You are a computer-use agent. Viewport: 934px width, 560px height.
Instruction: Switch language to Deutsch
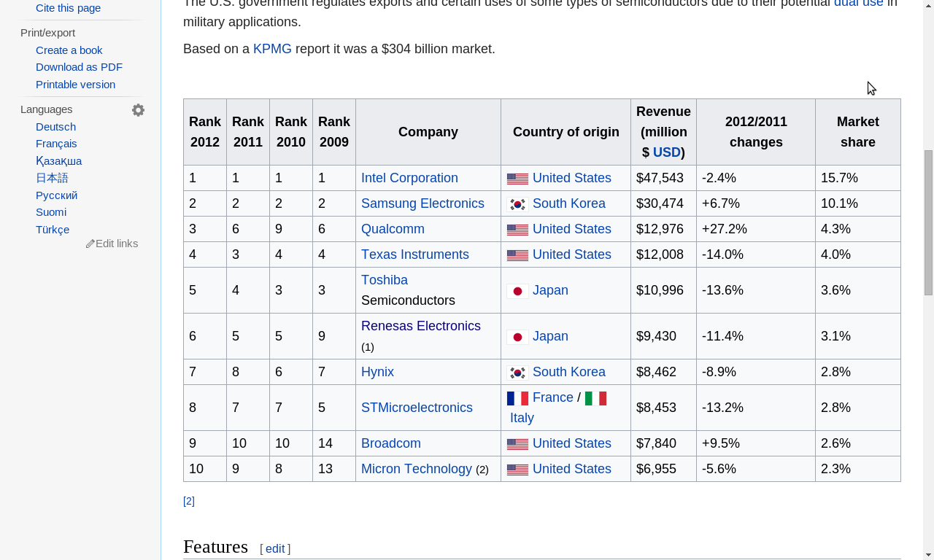[55, 127]
